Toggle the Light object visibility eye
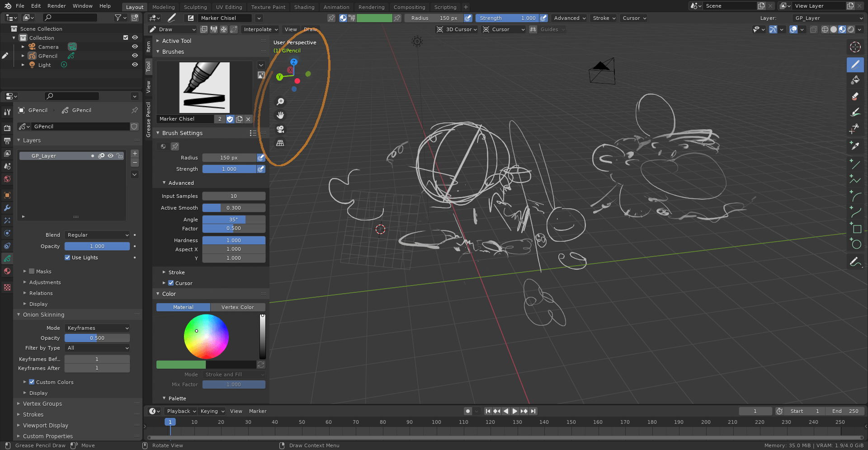The height and width of the screenshot is (450, 868). click(135, 65)
